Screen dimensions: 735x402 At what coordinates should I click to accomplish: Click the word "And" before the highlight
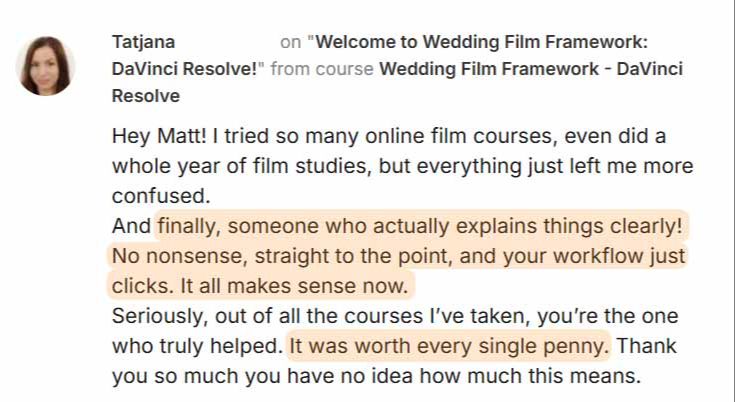[x=131, y=227]
